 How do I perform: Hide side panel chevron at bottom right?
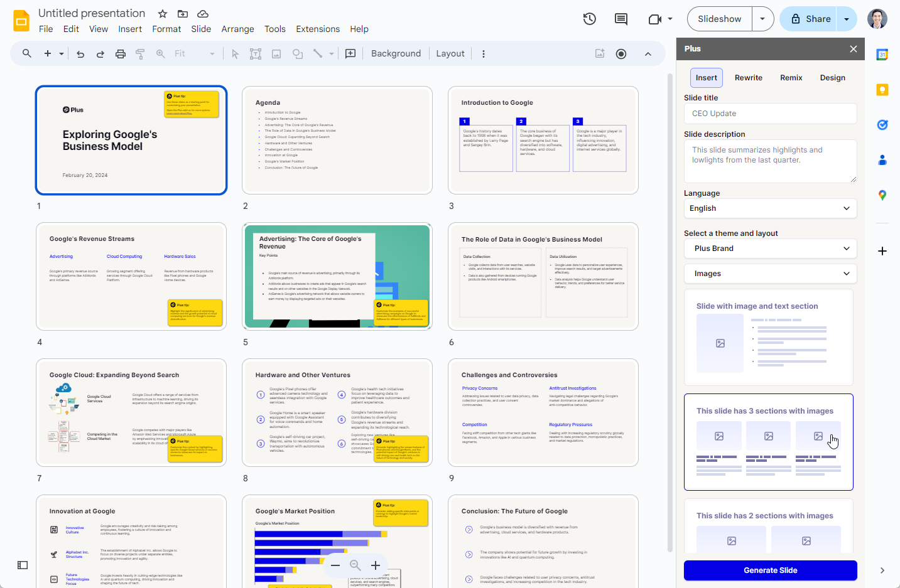(x=882, y=570)
